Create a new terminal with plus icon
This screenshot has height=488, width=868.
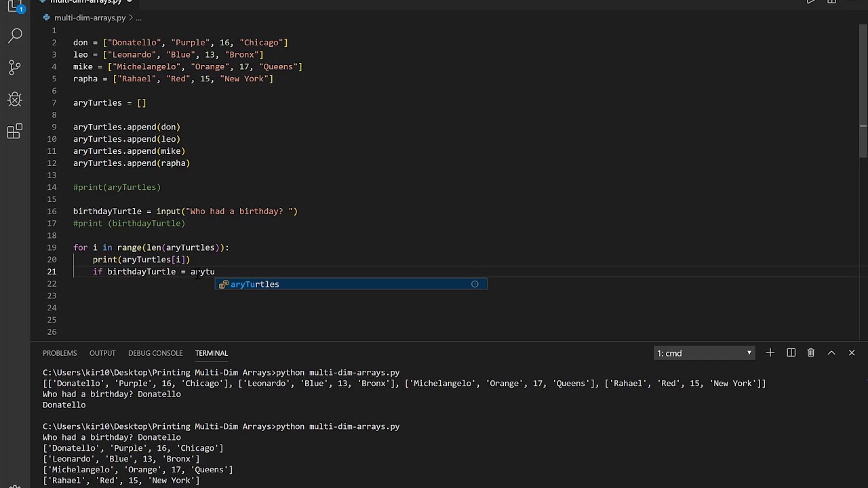point(770,352)
